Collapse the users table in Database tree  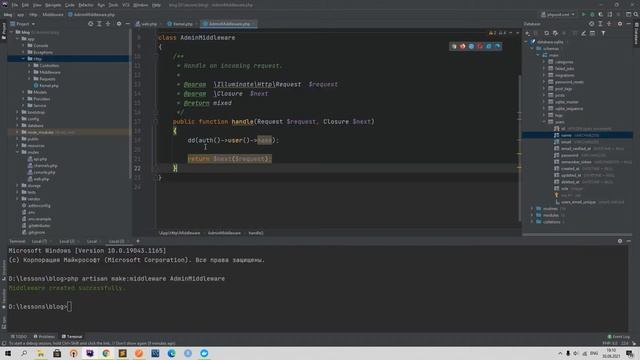544,122
